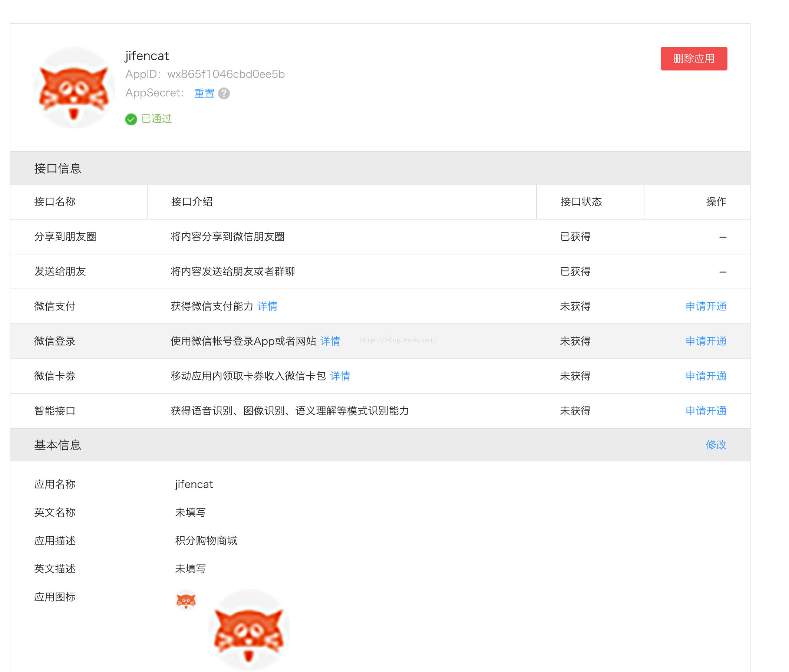Image resolution: width=789 pixels, height=672 pixels.
Task: Click 修改 link in 基本信息 header
Action: click(x=716, y=445)
